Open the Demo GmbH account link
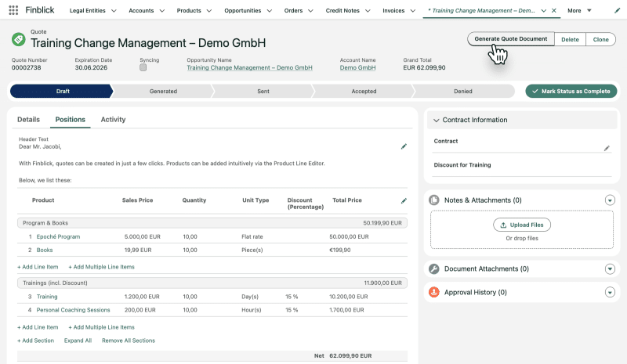627x364 pixels. (x=357, y=68)
